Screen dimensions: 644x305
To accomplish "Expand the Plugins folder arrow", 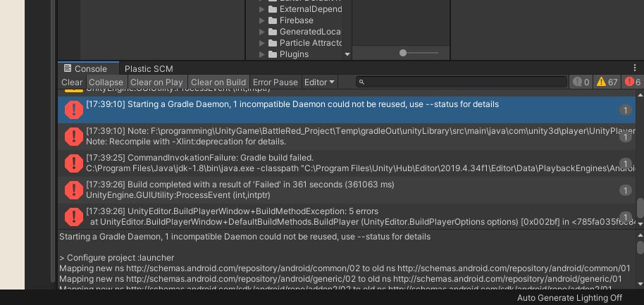I will click(261, 54).
